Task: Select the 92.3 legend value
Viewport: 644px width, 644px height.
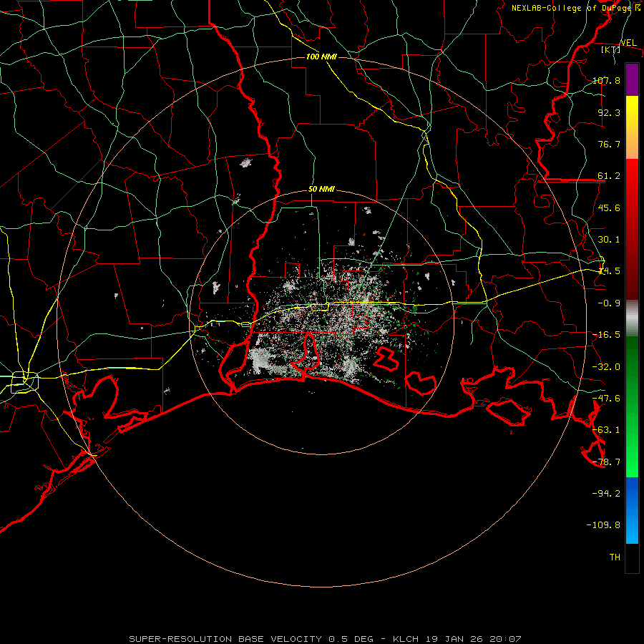Action: 609,112
